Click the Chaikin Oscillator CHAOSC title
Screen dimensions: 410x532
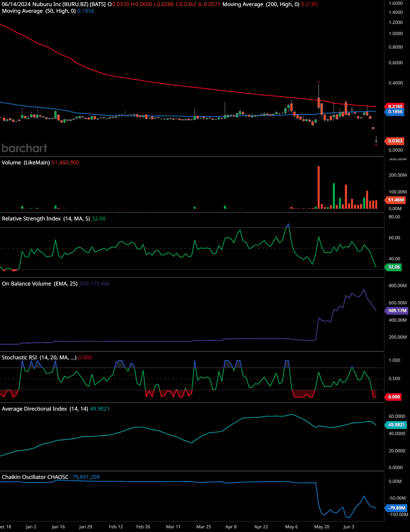coord(35,477)
